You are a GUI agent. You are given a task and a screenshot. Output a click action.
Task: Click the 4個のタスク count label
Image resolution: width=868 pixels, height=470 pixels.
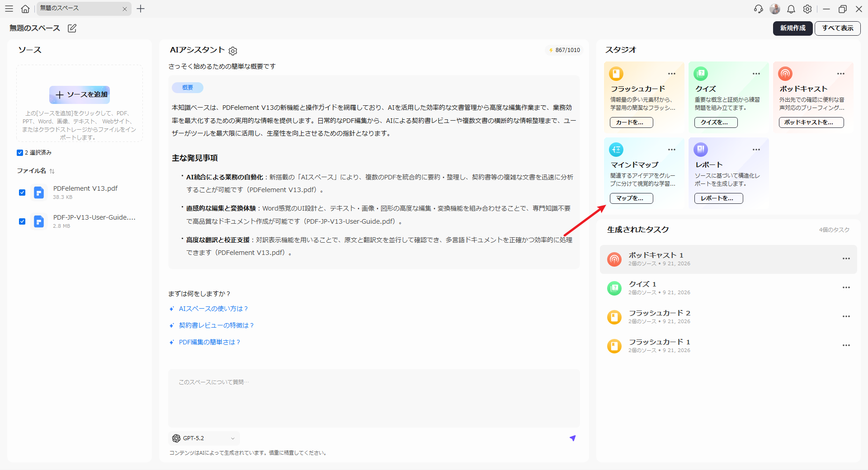834,230
